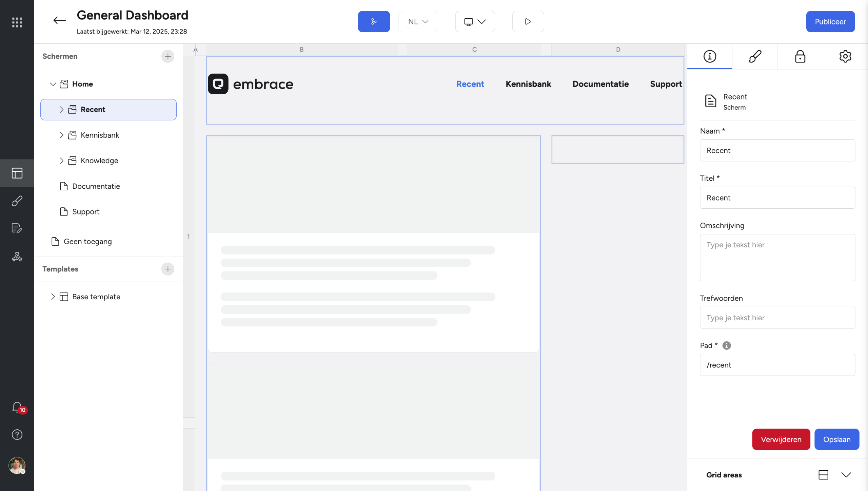This screenshot has width=868, height=491.
Task: Click the Grid areas layout icon
Action: [x=823, y=475]
